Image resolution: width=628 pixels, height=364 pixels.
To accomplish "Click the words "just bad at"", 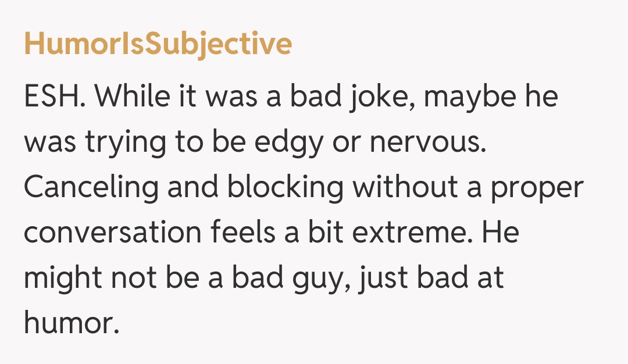I will pyautogui.click(x=431, y=278).
